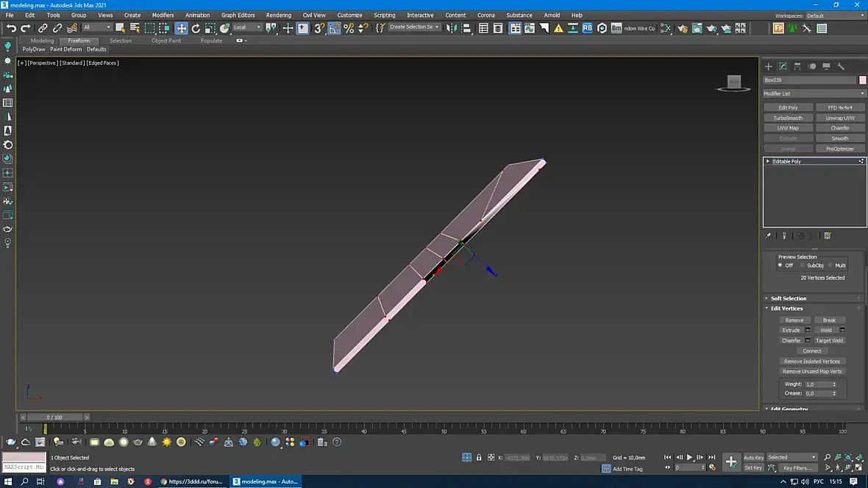This screenshot has height=488, width=868.
Task: Open the Modifier List dropdown
Action: pos(814,93)
